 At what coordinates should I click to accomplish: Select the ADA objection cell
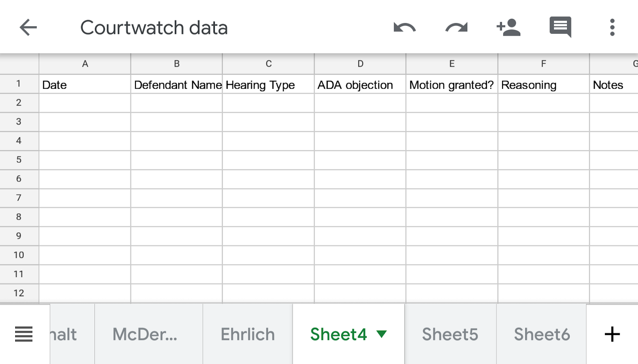coord(360,84)
